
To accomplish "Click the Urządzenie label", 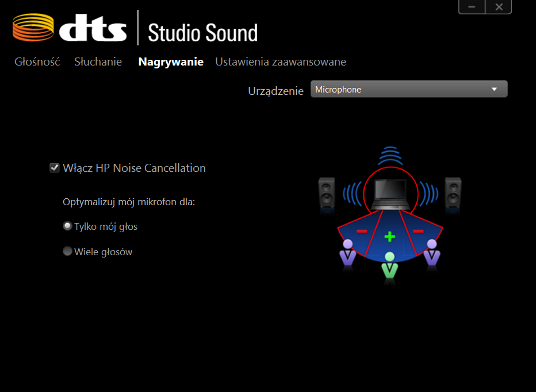I will pyautogui.click(x=275, y=91).
